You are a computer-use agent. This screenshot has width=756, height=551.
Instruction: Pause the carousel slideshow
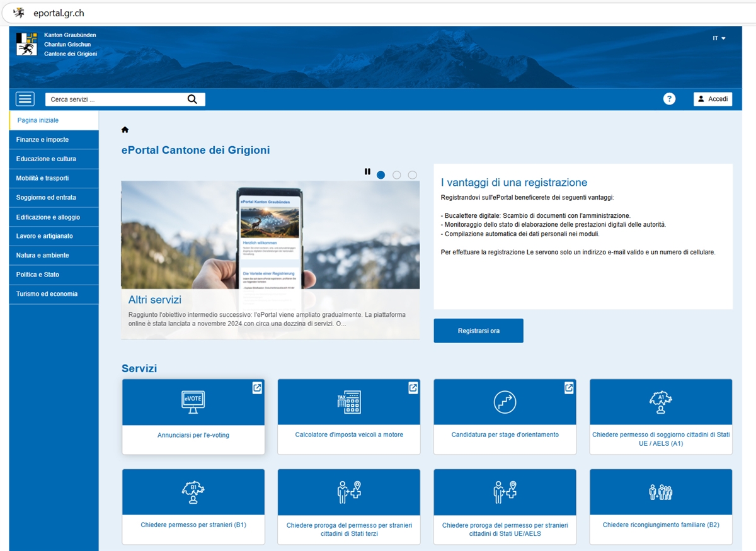[367, 171]
